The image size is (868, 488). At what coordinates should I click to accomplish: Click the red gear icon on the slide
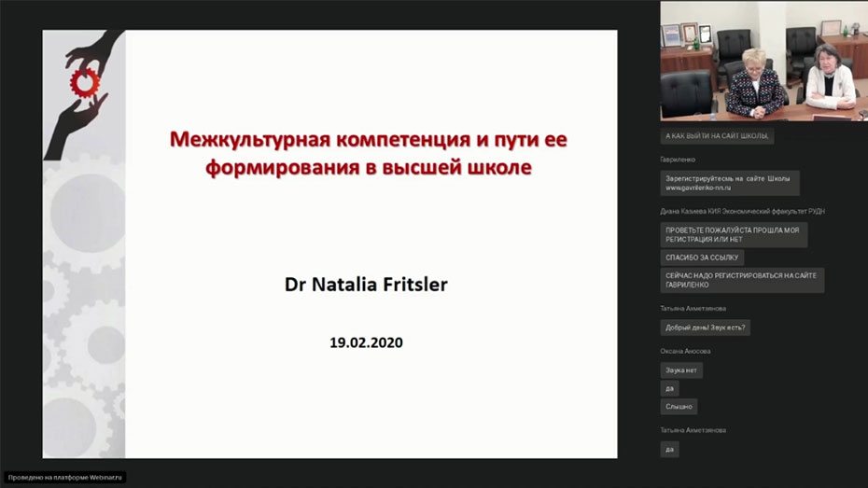click(84, 83)
